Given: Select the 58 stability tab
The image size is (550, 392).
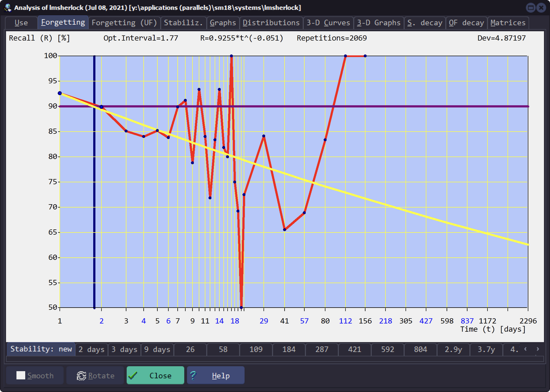Looking at the screenshot, I should pyautogui.click(x=223, y=350).
